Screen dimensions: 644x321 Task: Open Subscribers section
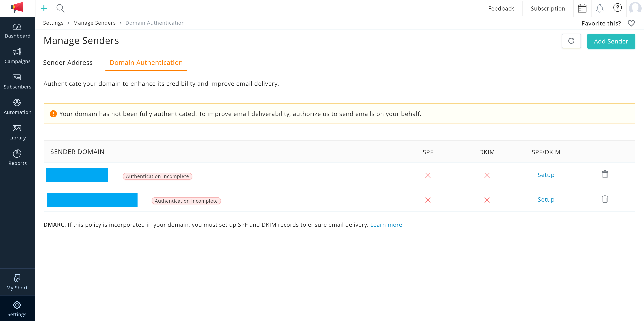pyautogui.click(x=17, y=82)
